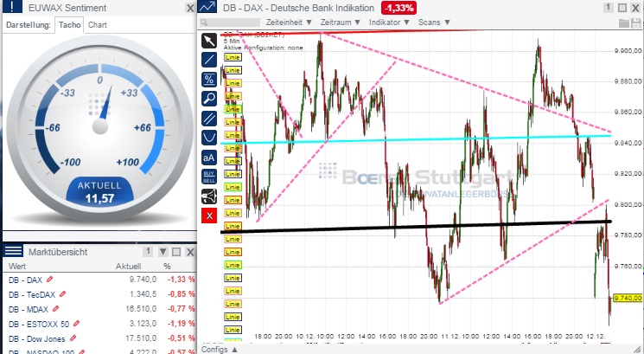Open the Zeitraum dropdown
This screenshot has height=354, width=644.
tap(340, 23)
